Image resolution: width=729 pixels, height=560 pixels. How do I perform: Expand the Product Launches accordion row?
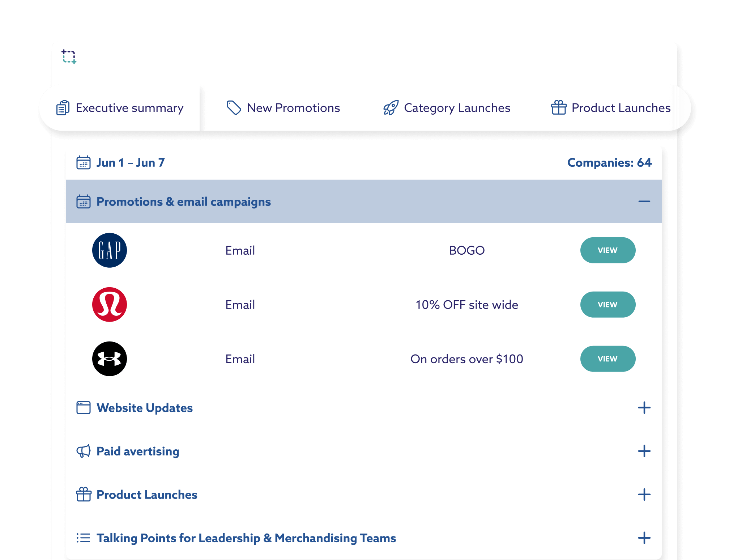pyautogui.click(x=644, y=495)
